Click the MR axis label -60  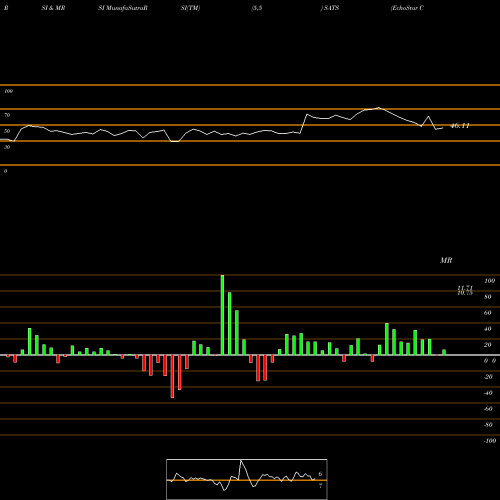tap(488, 409)
